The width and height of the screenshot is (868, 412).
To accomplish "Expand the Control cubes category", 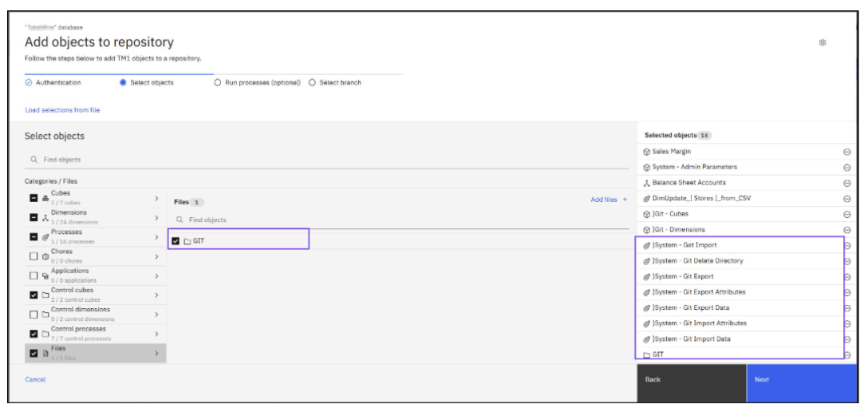I will [156, 295].
